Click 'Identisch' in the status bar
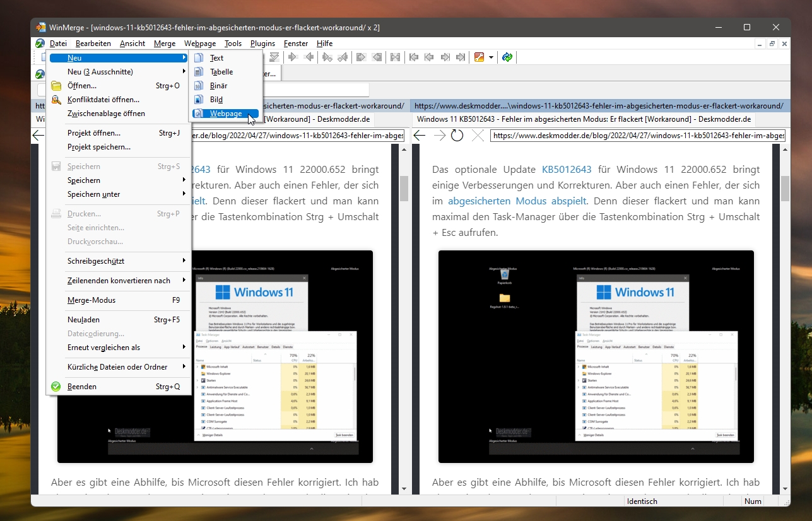Screen dimensions: 812x521 pos(642,501)
